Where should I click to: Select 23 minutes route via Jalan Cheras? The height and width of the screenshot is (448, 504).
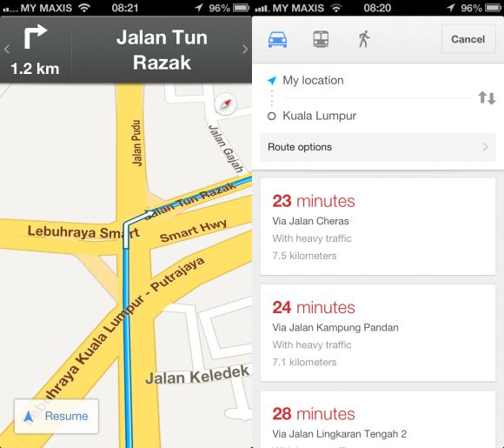click(378, 226)
